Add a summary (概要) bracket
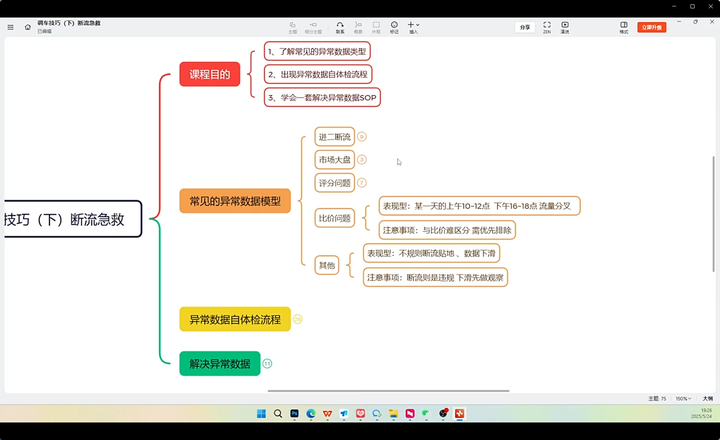This screenshot has height=440, width=720. pos(358,28)
